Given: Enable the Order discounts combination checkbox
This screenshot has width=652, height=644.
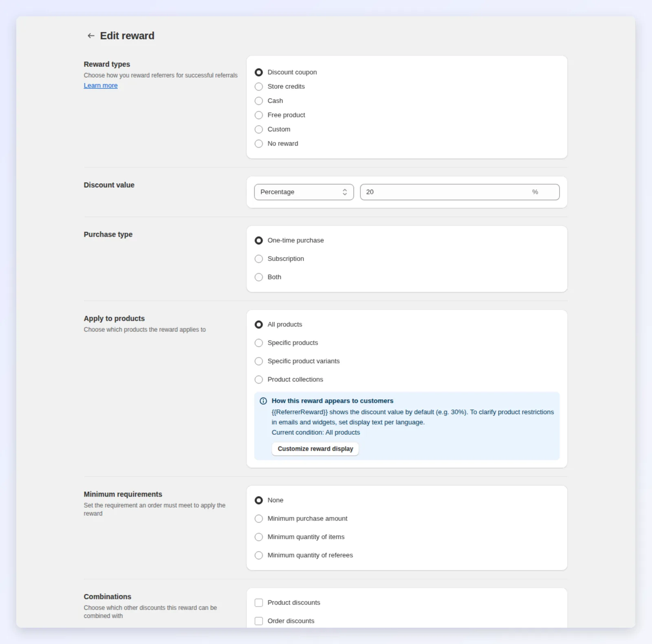Looking at the screenshot, I should [259, 621].
